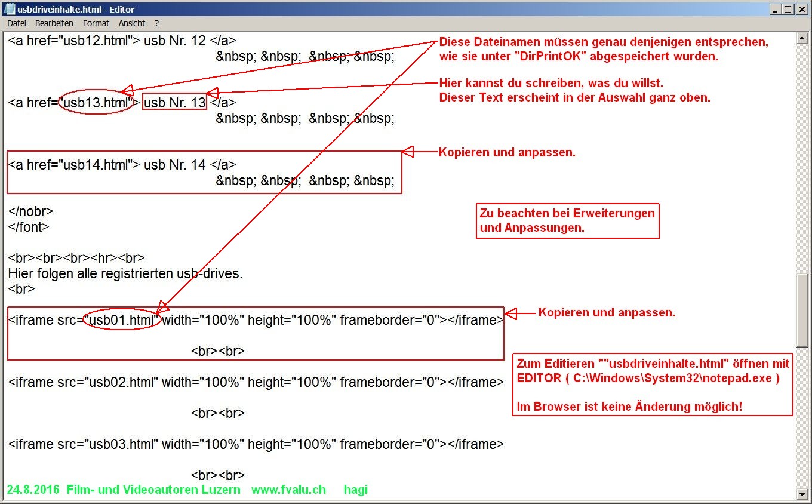
Task: Place cursor in the usb14.html anchor line
Action: (x=122, y=165)
